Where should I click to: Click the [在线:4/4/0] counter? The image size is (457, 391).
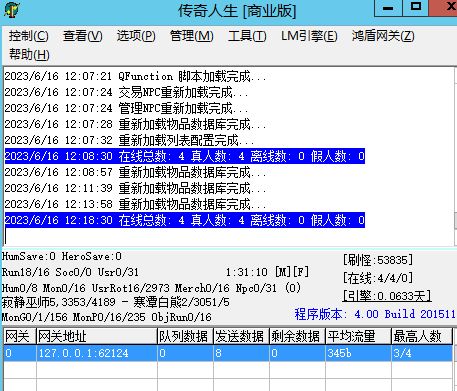point(378,277)
